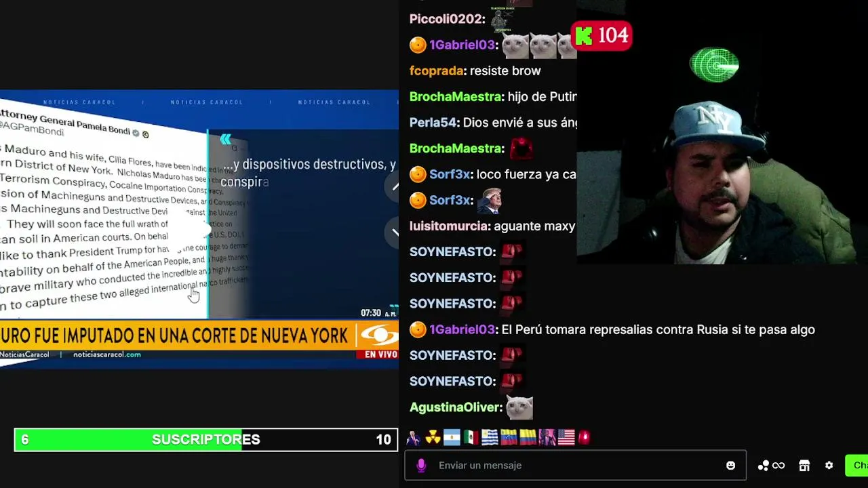Open the shop storefront icon below chat

(804, 466)
